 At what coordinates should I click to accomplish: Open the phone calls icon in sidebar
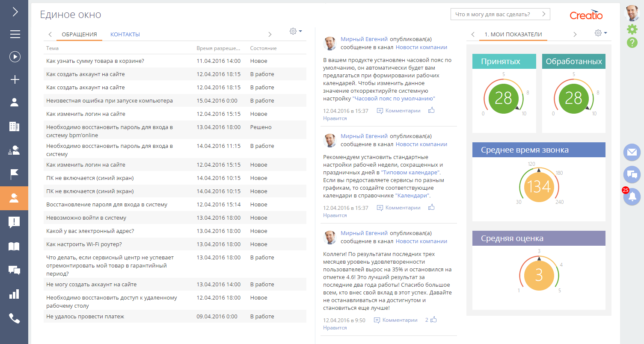click(x=14, y=318)
